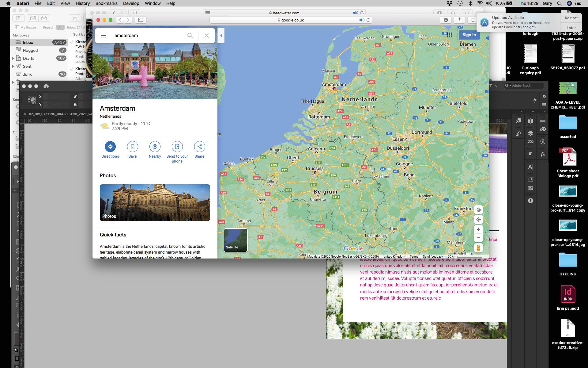Open InDesign Swatches palette panel

pyautogui.click(x=543, y=129)
